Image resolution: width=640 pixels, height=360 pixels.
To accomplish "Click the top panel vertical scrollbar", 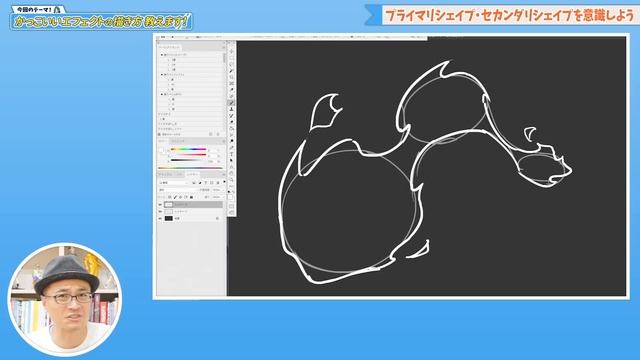I will point(224,58).
